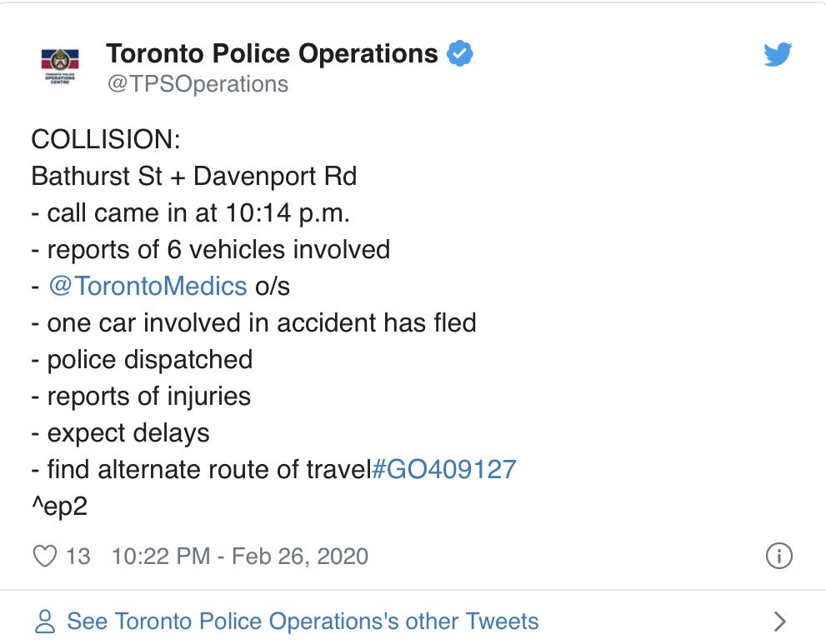Image resolution: width=826 pixels, height=644 pixels.
Task: Click the expect delays line
Action: (x=121, y=433)
